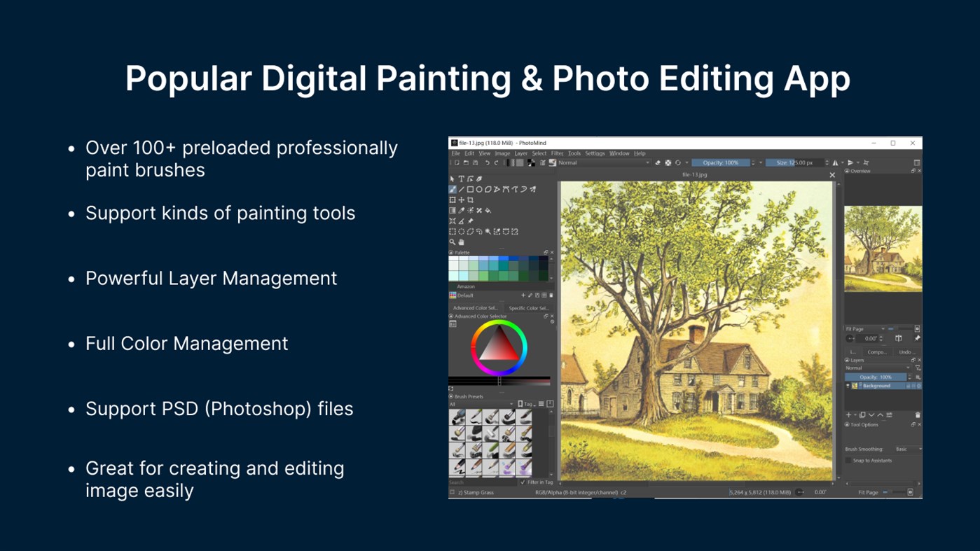
Task: Select the Crop tool
Action: 471,200
